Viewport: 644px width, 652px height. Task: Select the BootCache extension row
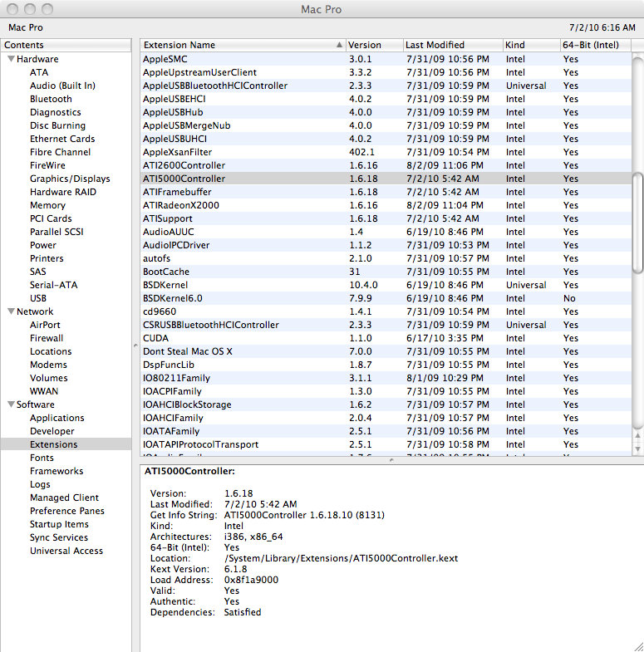tap(386, 272)
